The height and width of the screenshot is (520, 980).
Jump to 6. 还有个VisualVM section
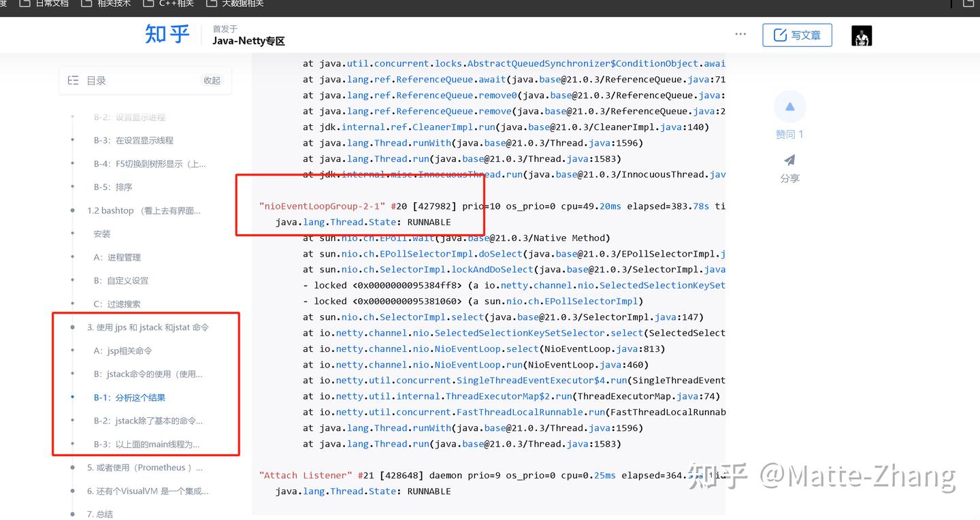coord(148,491)
